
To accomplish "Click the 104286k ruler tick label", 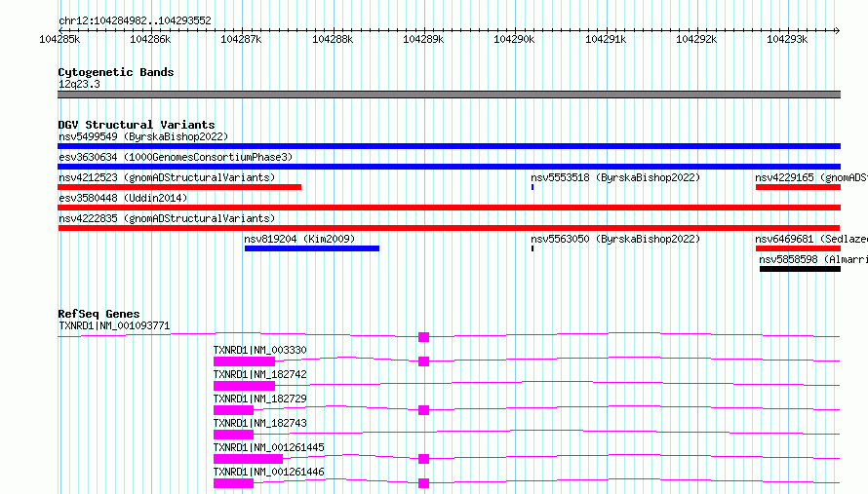I will [x=150, y=39].
